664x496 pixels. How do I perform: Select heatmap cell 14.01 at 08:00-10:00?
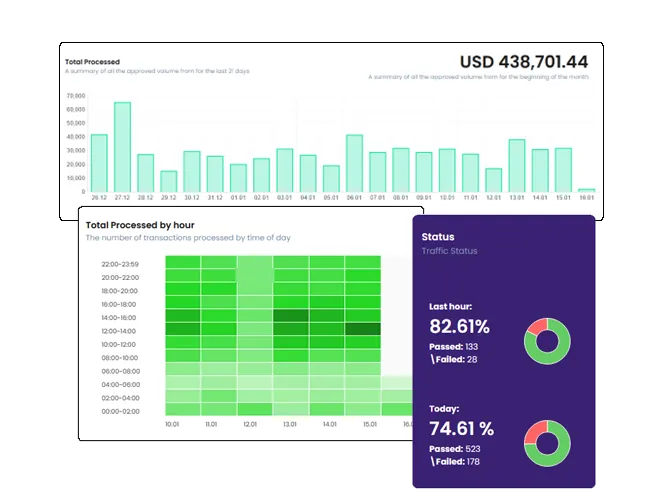(327, 355)
